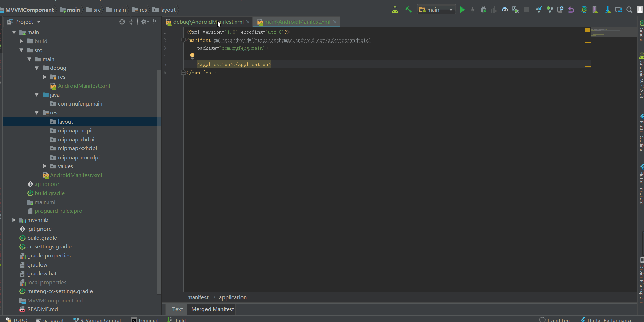
Task: Open the Flutter Outline side panel
Action: (x=641, y=133)
